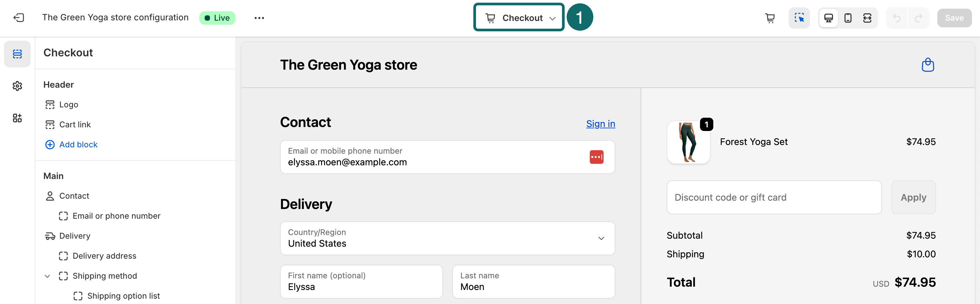980x304 pixels.
Task: Select the Sections panel icon in left sidebar
Action: pos(17,54)
